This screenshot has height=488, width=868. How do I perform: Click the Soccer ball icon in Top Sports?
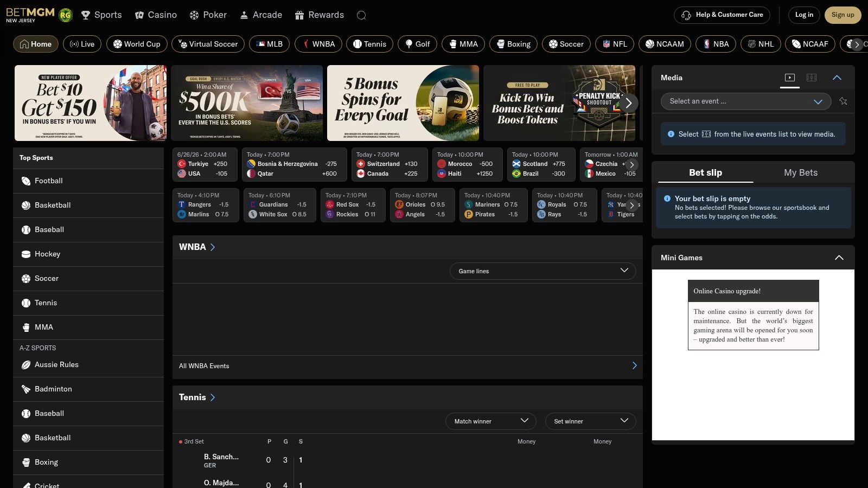[x=26, y=279]
